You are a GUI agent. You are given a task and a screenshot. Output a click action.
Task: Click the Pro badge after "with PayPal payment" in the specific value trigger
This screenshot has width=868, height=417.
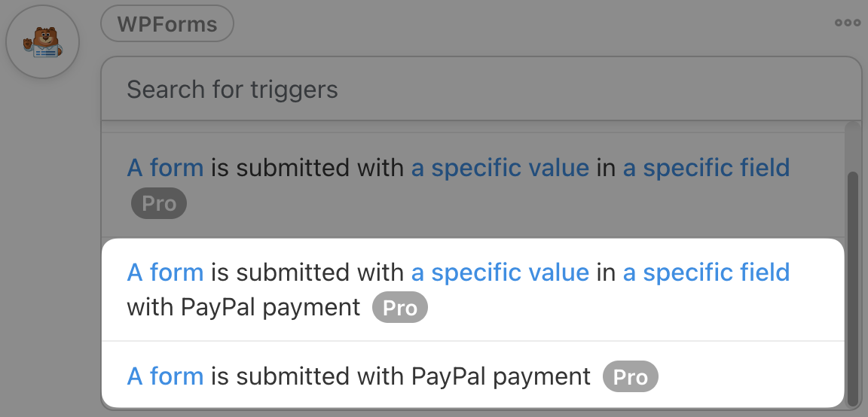pyautogui.click(x=399, y=308)
